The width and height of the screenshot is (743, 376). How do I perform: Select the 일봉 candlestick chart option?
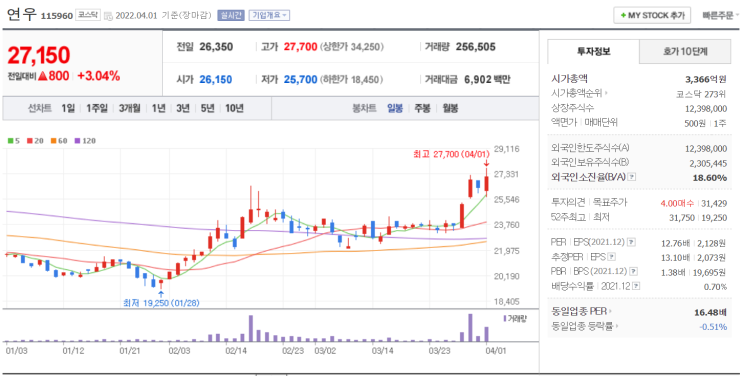pos(395,109)
